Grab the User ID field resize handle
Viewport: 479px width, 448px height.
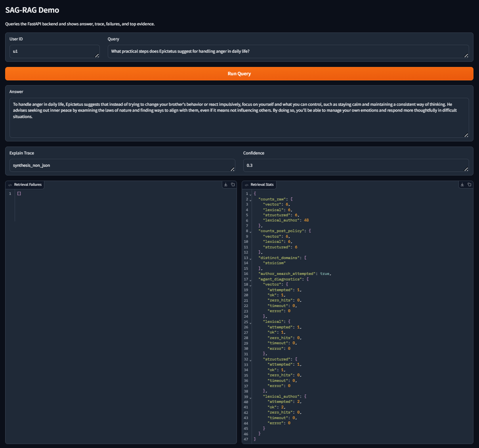97,56
